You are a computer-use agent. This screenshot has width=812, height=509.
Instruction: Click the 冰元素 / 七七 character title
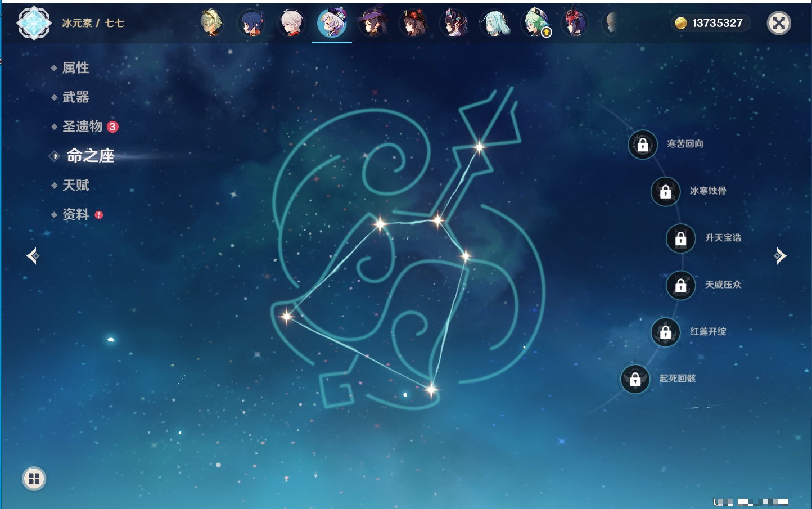[93, 23]
